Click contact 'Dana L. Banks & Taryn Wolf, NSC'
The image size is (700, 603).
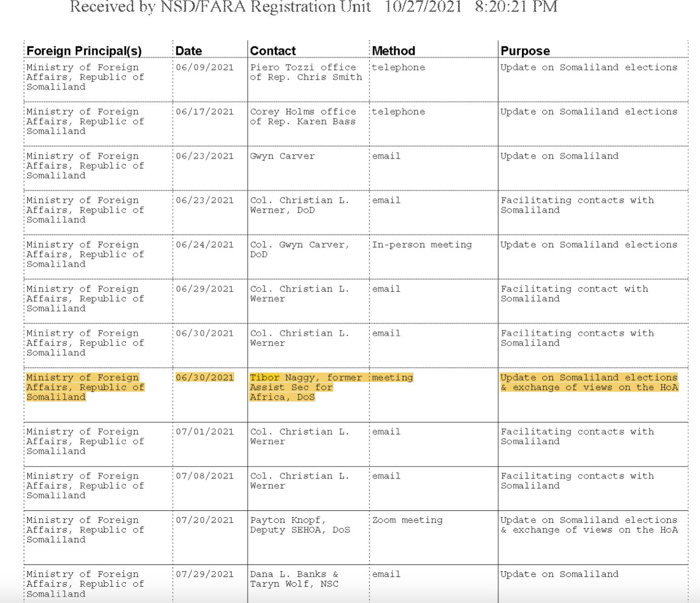pyautogui.click(x=294, y=579)
